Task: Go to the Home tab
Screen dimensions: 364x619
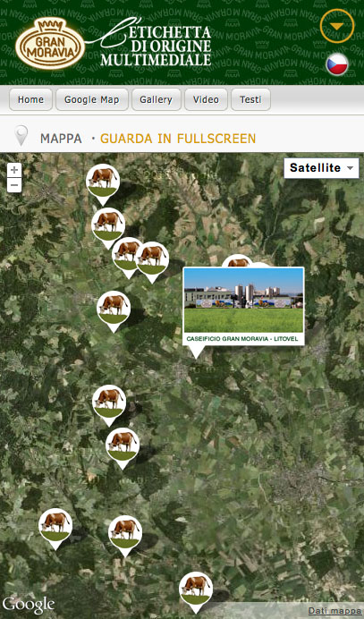Action: pyautogui.click(x=30, y=99)
